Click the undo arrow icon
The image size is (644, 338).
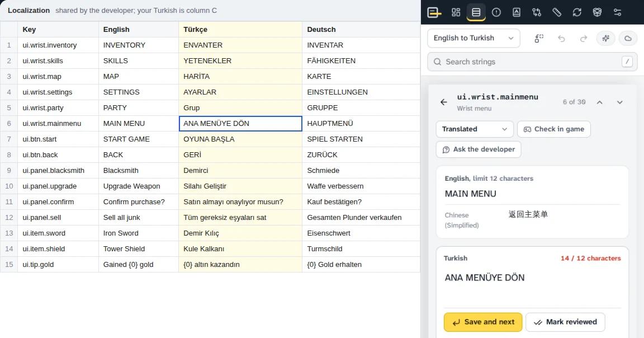coord(561,38)
